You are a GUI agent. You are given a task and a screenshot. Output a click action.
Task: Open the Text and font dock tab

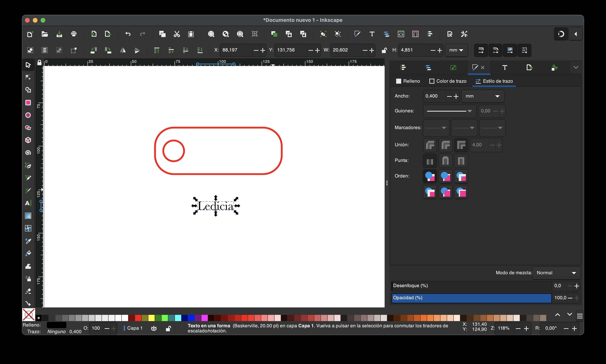[505, 67]
